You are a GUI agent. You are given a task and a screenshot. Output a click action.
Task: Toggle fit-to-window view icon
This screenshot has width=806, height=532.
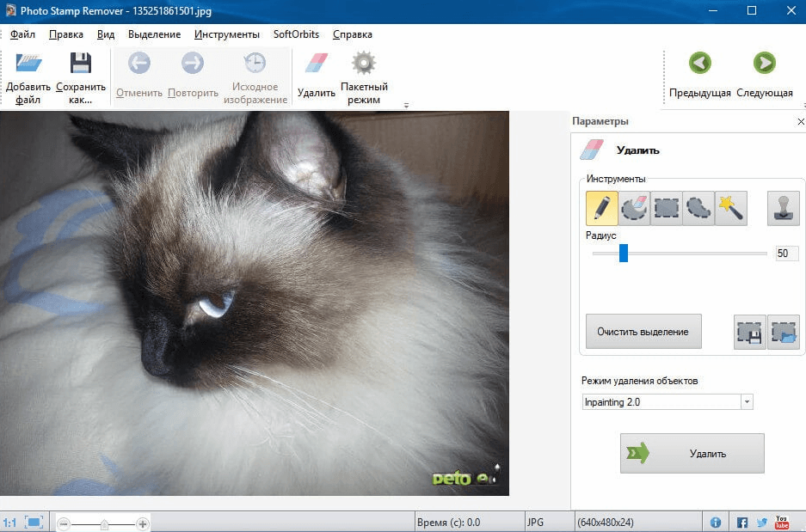coord(34,523)
